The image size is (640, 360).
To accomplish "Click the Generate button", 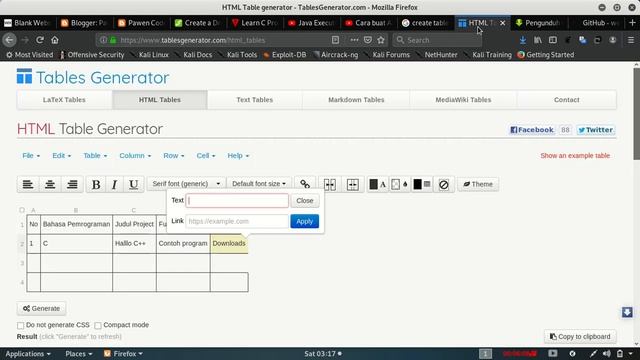I will tap(41, 308).
